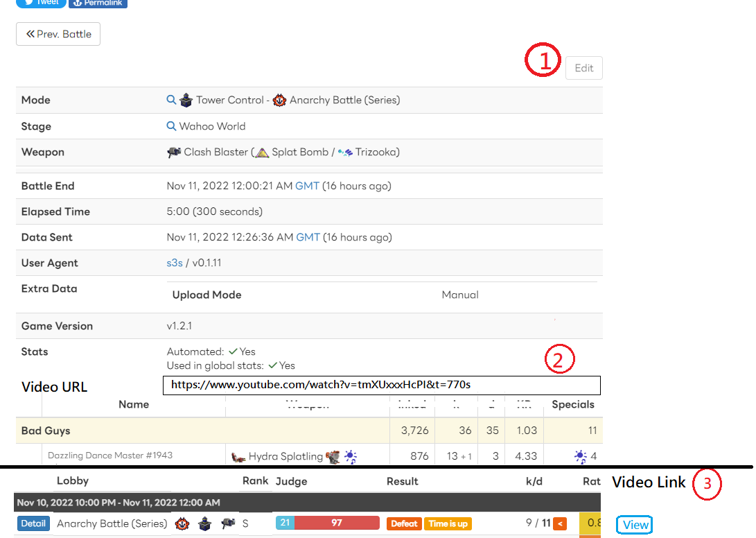The height and width of the screenshot is (538, 756).
Task: Click the Anarchy Battle icon in the lobby row
Action: [x=182, y=523]
